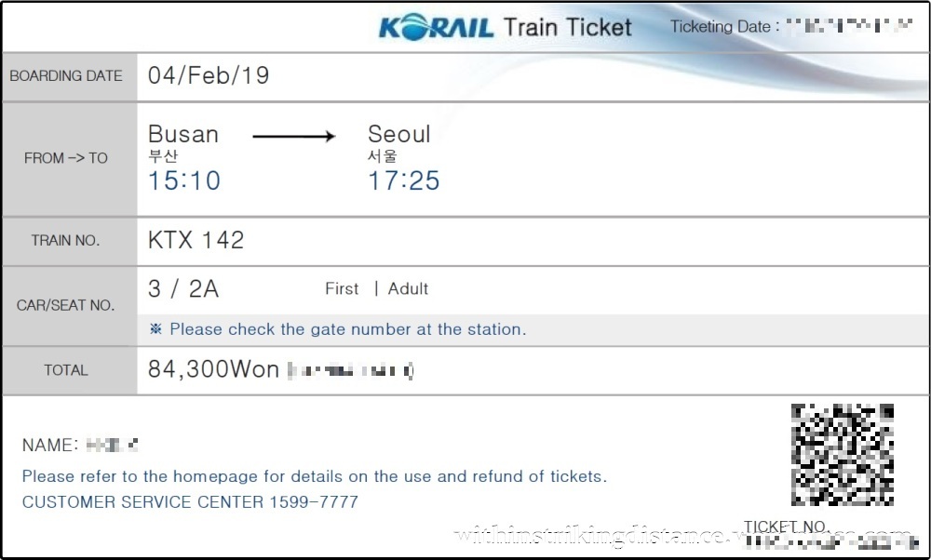
Task: Click the Busan departure station name
Action: 183,134
